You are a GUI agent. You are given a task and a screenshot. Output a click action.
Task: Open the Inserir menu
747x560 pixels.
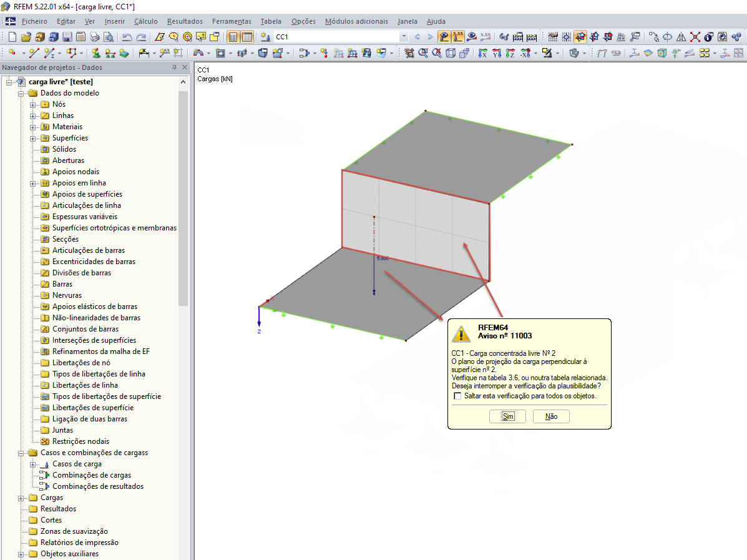115,21
